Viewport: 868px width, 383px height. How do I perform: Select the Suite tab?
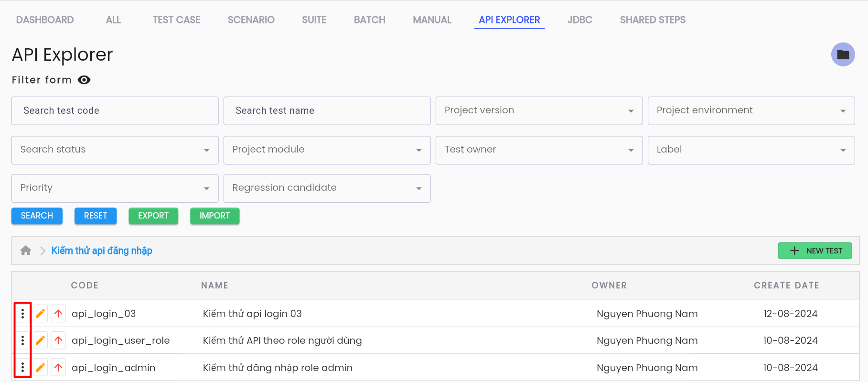pos(314,20)
